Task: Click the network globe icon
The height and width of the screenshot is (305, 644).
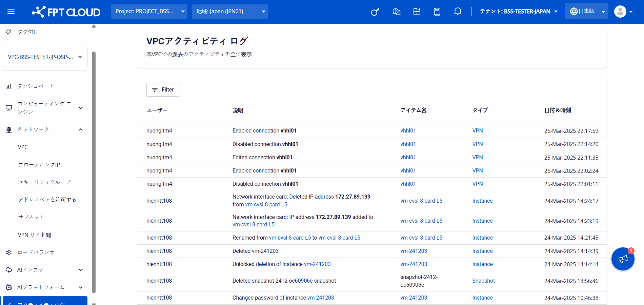Action: tap(9, 130)
